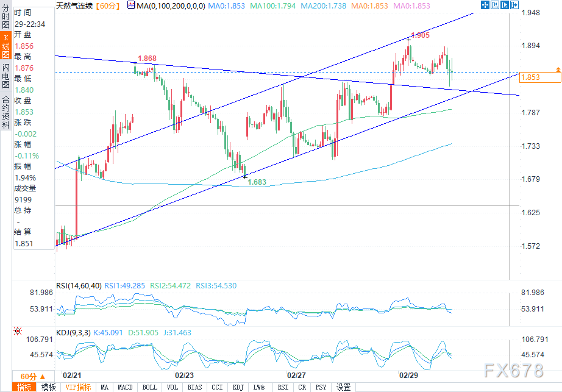This screenshot has height=392, width=562.
Task: Click the K:45.091 value
Action: [108, 332]
